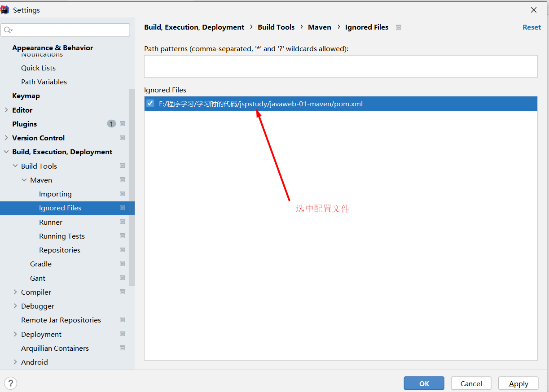Select Gradle in the settings tree

coord(41,264)
